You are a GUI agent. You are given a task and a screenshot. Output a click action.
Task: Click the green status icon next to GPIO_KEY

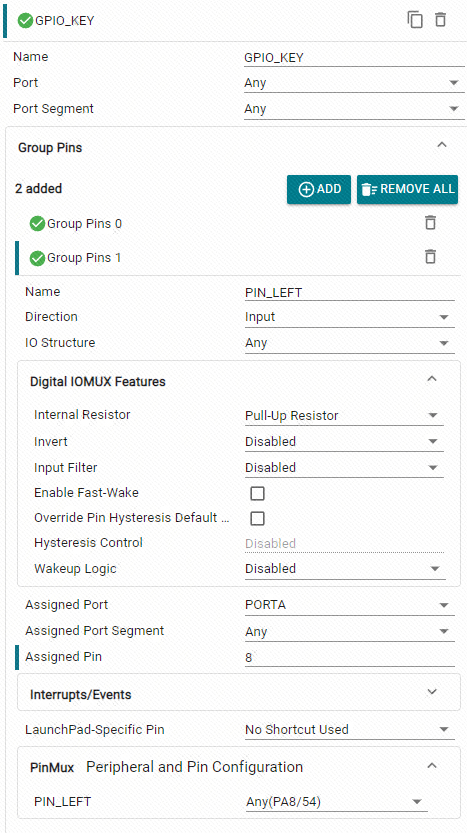pos(25,21)
